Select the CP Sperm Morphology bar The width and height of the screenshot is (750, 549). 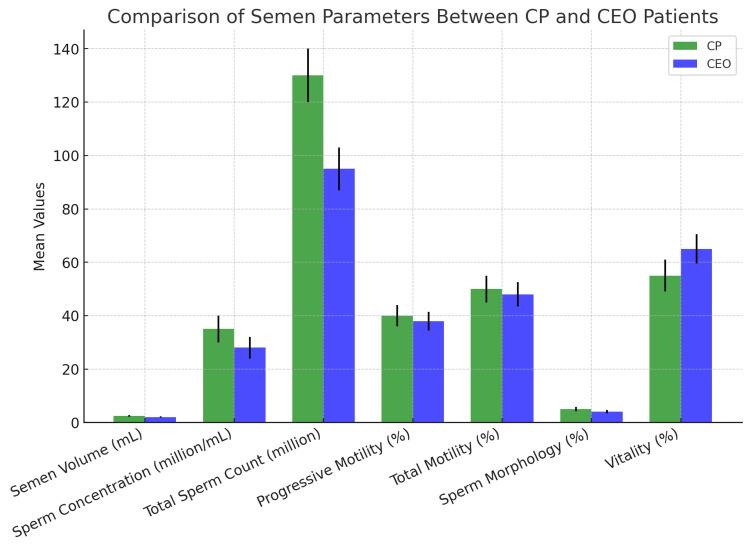pos(576,416)
